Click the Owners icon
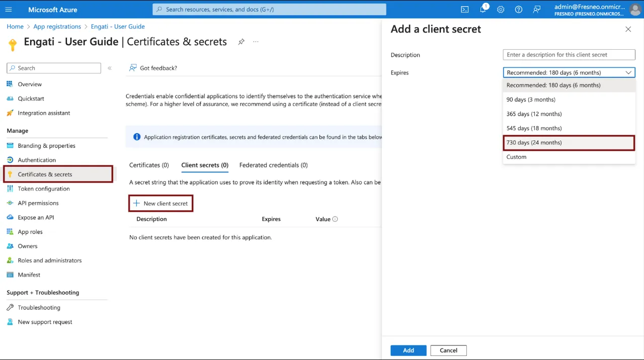Image resolution: width=644 pixels, height=360 pixels. point(10,246)
